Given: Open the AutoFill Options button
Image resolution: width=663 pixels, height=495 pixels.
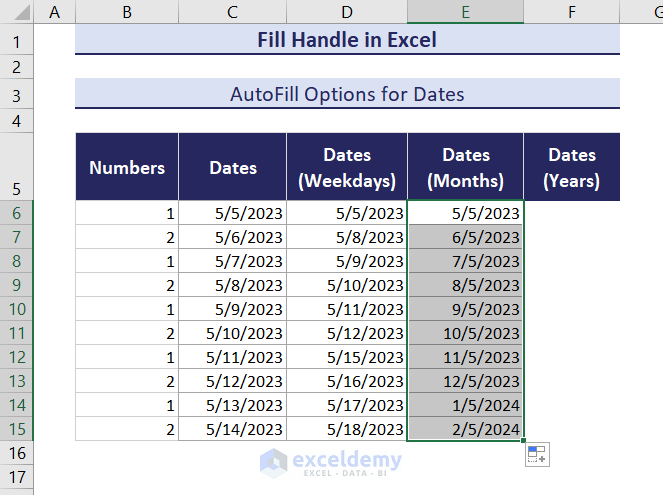Looking at the screenshot, I should [536, 454].
